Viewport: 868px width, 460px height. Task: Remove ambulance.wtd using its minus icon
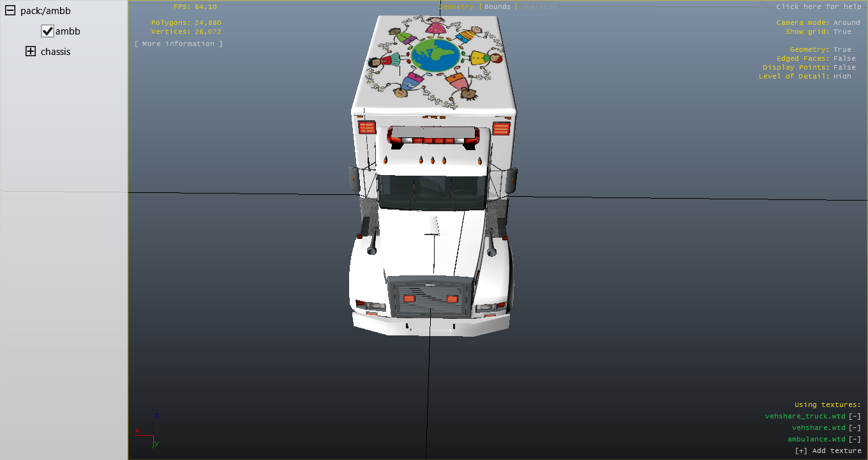pos(855,439)
